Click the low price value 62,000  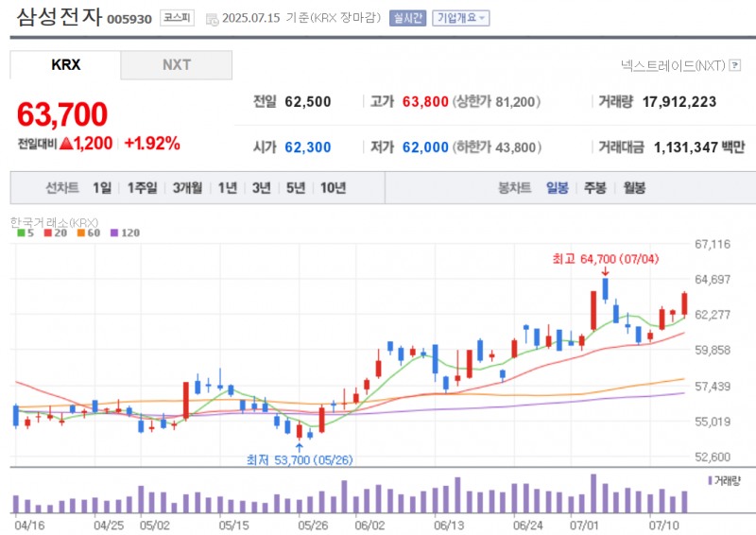[x=425, y=147]
